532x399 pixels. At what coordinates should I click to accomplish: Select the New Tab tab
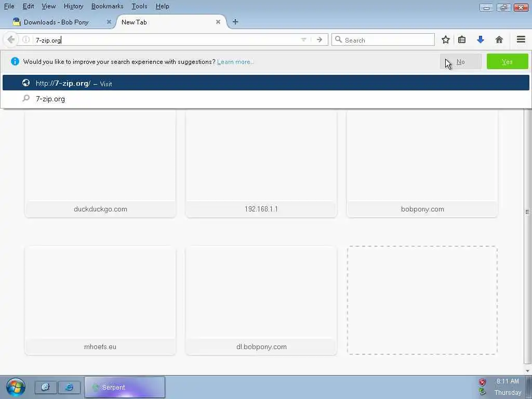pyautogui.click(x=170, y=22)
